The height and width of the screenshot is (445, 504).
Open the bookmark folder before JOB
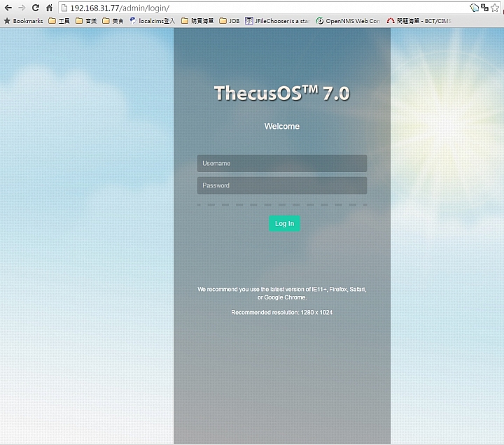(x=197, y=21)
